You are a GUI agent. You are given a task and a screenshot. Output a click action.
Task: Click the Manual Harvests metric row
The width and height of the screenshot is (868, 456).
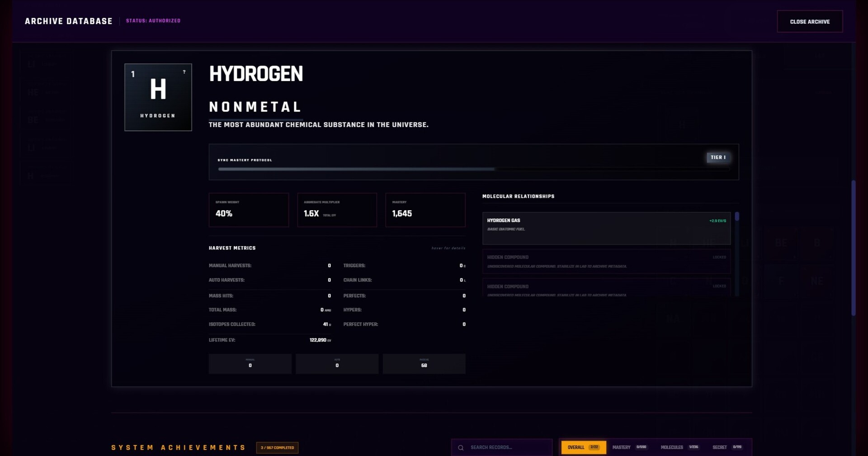click(270, 266)
